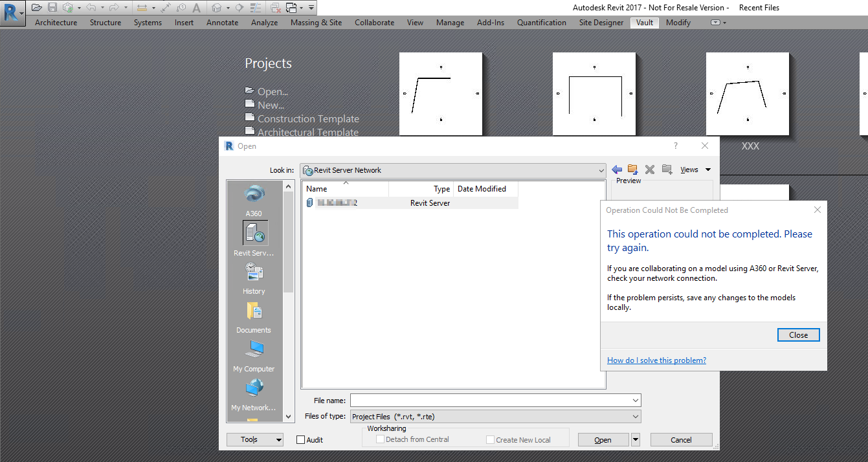Select the Section tool icon
Image resolution: width=868 pixels, height=462 pixels.
[239, 8]
